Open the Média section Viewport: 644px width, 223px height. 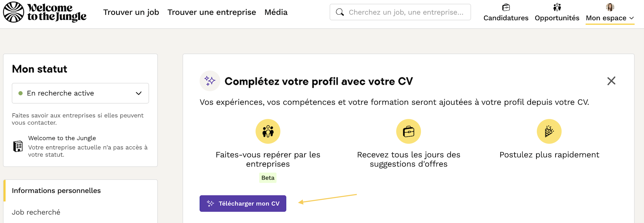tap(276, 12)
